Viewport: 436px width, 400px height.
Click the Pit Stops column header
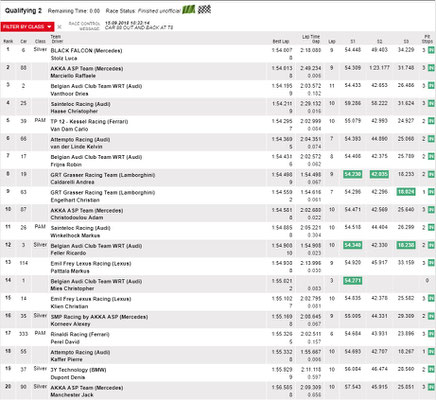point(427,39)
